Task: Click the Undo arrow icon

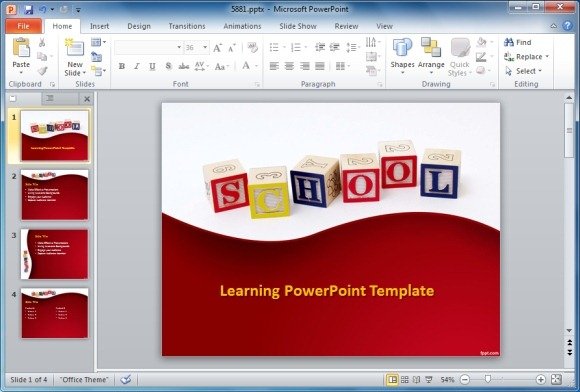Action: point(43,9)
